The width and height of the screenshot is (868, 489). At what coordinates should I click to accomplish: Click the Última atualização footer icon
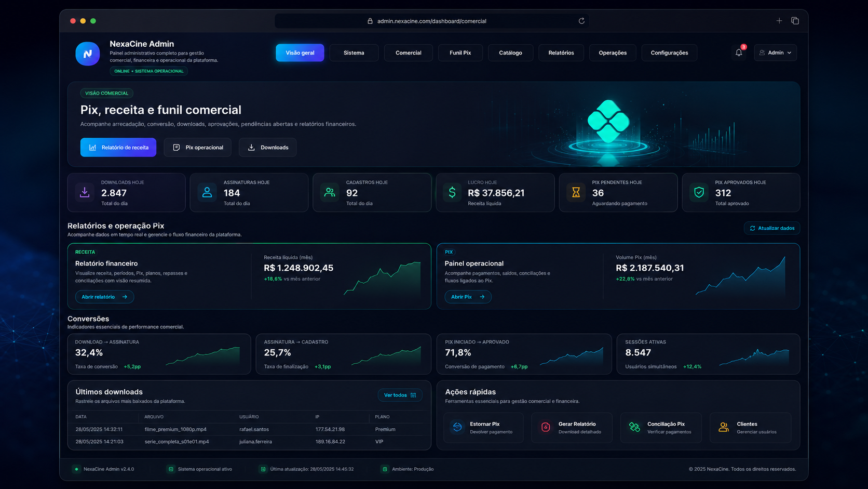263,469
